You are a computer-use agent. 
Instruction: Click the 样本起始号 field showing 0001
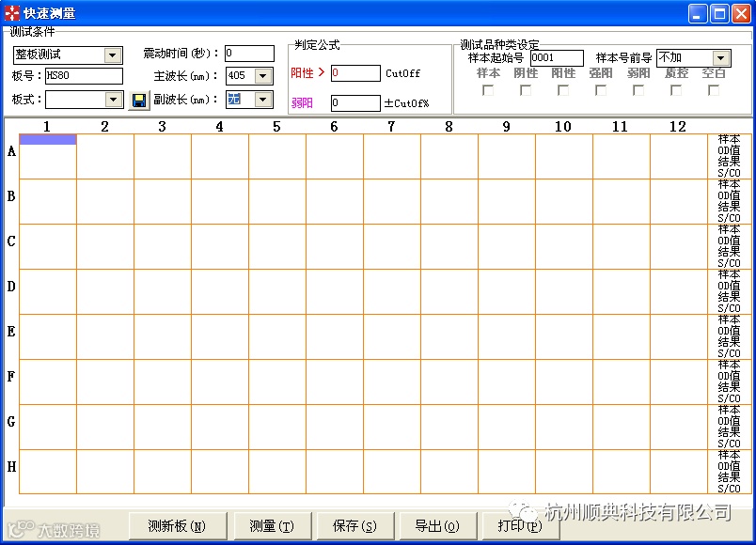(x=557, y=58)
